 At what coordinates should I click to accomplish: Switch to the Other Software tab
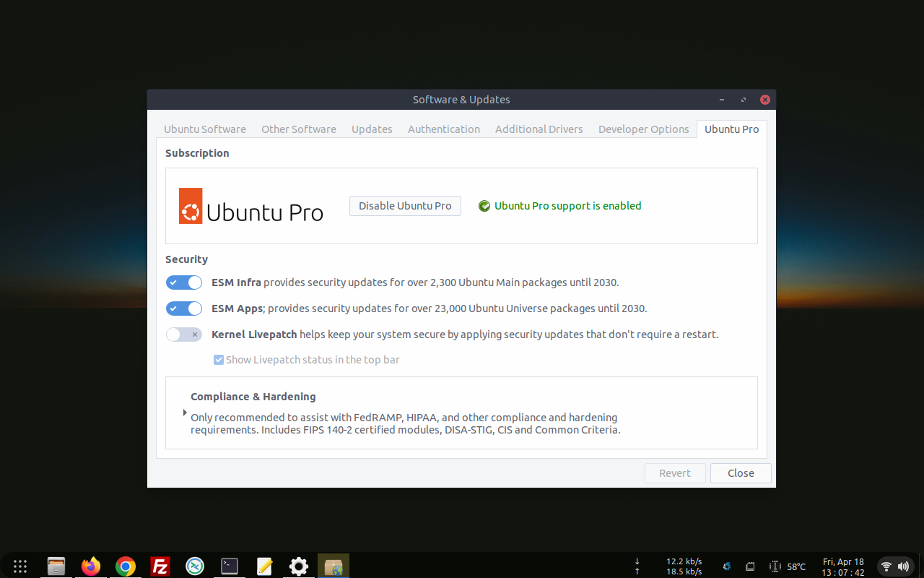coord(299,129)
